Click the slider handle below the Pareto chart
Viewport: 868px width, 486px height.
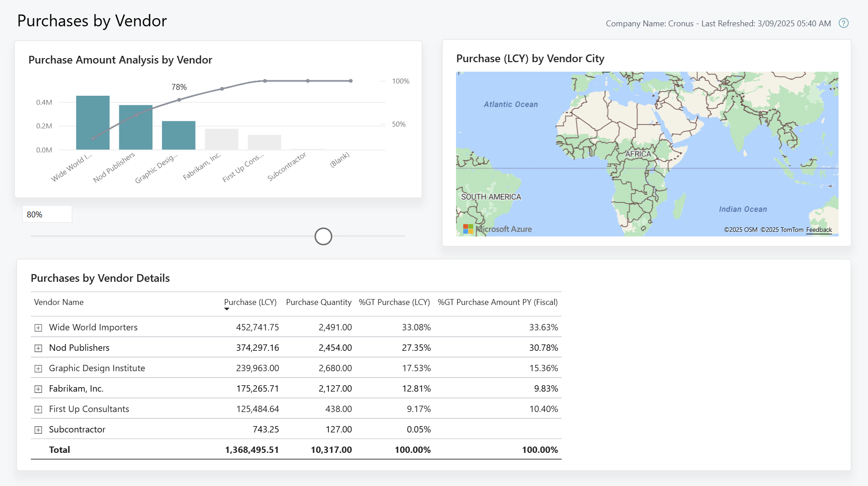323,236
